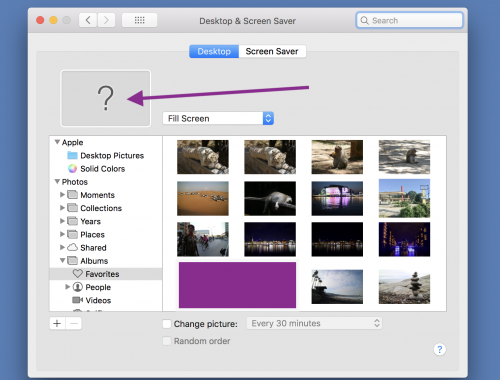500x380 pixels.
Task: Click the Videos camera icon
Action: (x=78, y=300)
